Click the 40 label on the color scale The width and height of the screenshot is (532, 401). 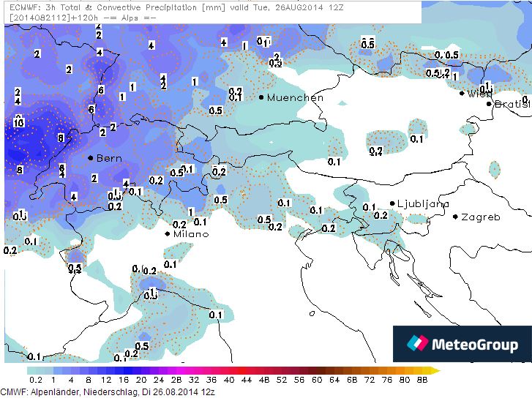point(229,380)
